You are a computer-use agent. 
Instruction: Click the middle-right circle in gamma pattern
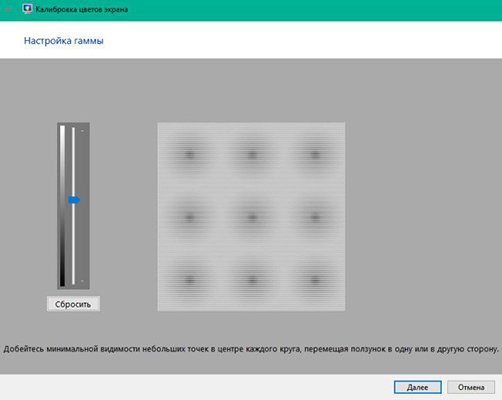point(314,217)
